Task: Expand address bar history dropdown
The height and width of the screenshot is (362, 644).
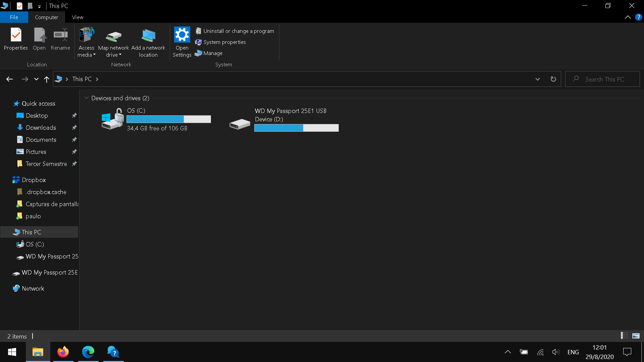Action: 537,79
